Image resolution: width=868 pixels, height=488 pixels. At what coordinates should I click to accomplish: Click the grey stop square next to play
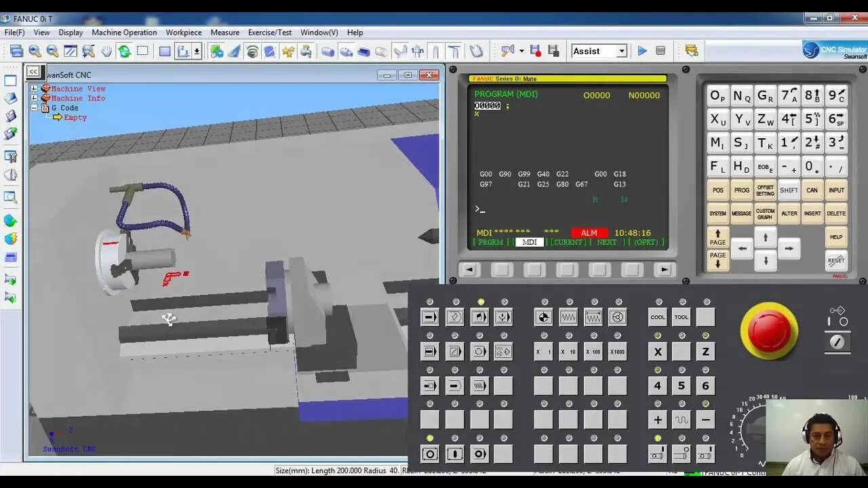point(660,51)
